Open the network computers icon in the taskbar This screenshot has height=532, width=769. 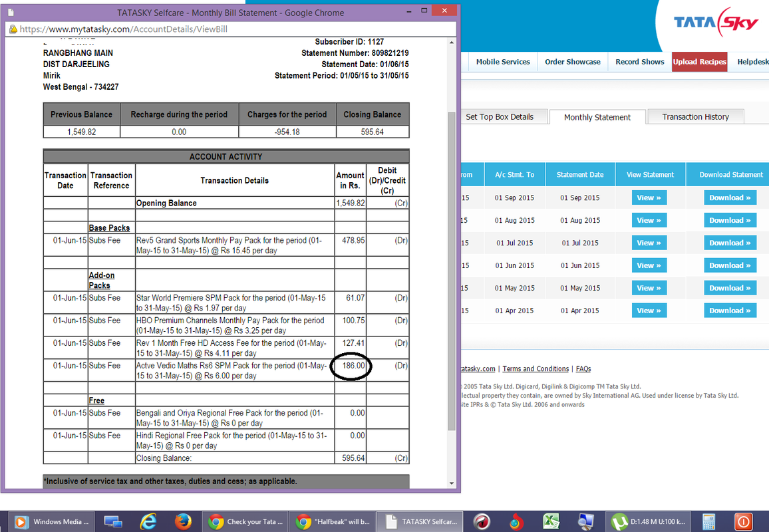tap(113, 522)
